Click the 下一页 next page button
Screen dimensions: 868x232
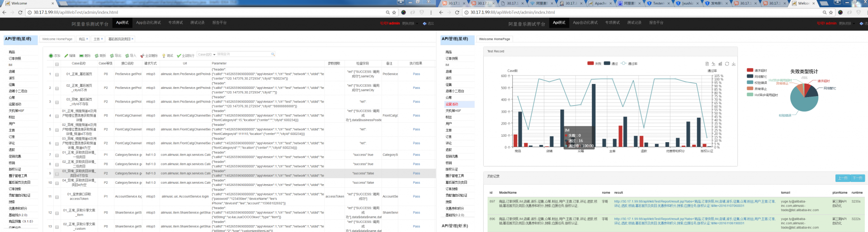pos(858,178)
